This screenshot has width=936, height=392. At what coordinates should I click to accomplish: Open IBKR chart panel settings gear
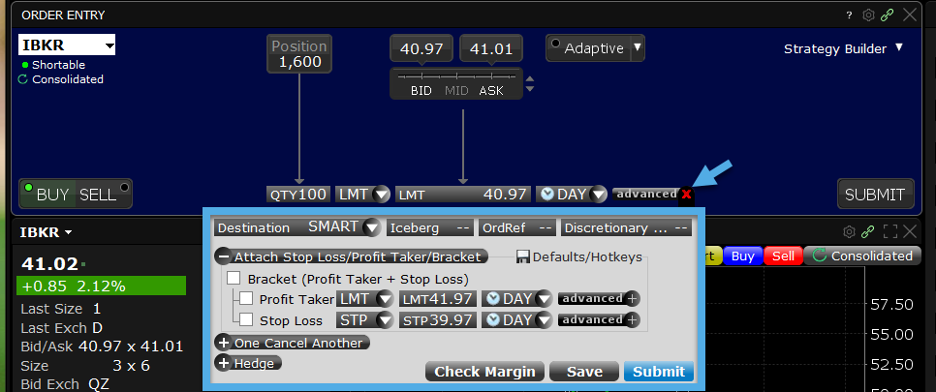pos(848,232)
